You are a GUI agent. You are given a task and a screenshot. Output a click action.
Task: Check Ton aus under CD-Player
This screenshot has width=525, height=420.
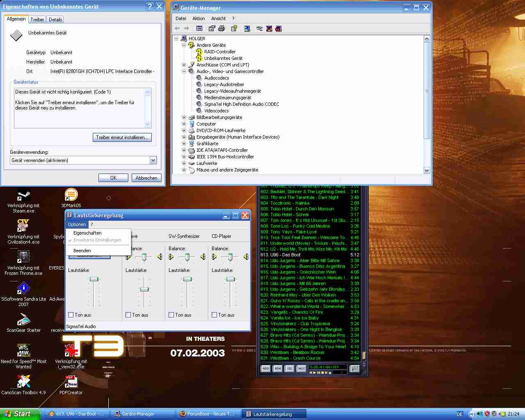click(x=215, y=315)
